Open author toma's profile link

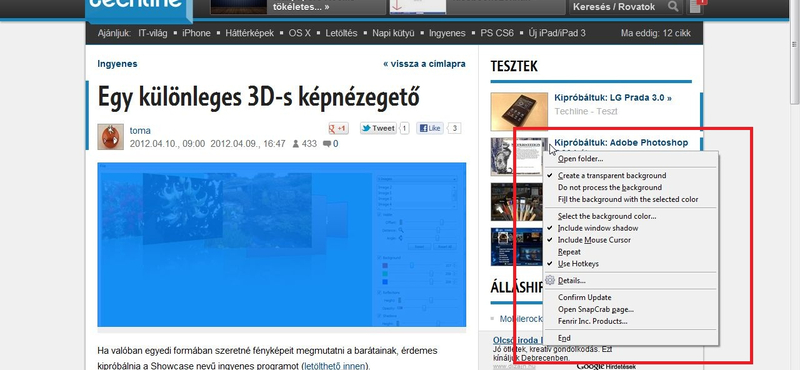tap(140, 131)
